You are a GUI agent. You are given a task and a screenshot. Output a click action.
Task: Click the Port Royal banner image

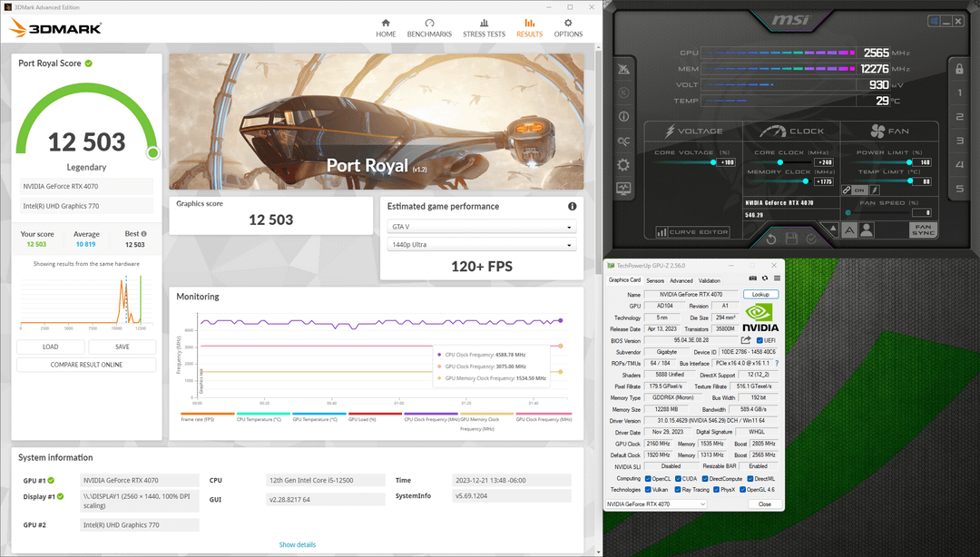pos(377,122)
